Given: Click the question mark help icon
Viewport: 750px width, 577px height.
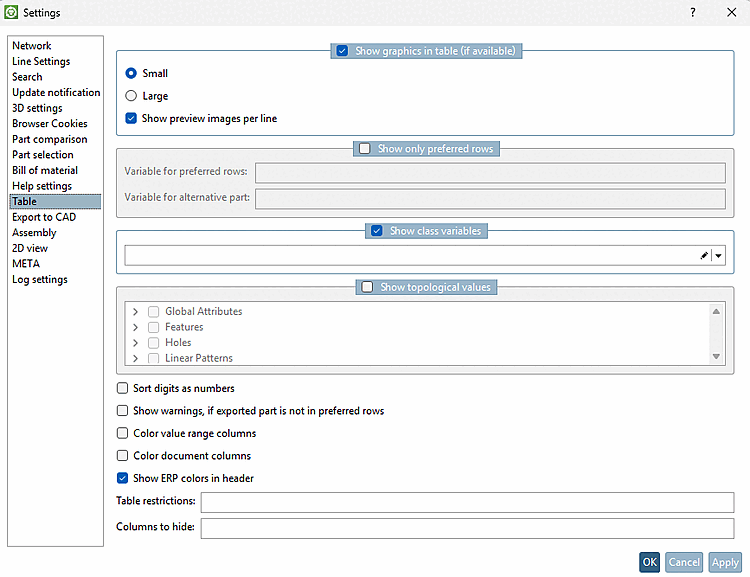Looking at the screenshot, I should click(693, 13).
